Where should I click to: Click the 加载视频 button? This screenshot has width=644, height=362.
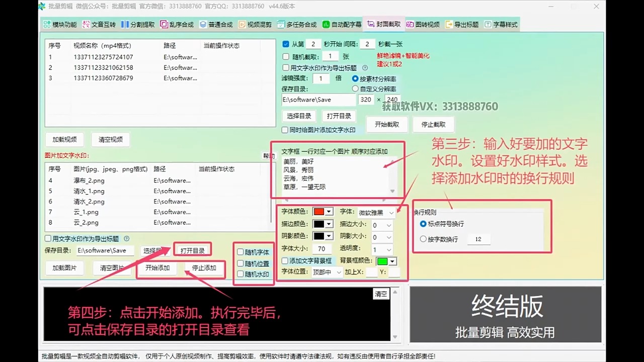click(x=64, y=139)
